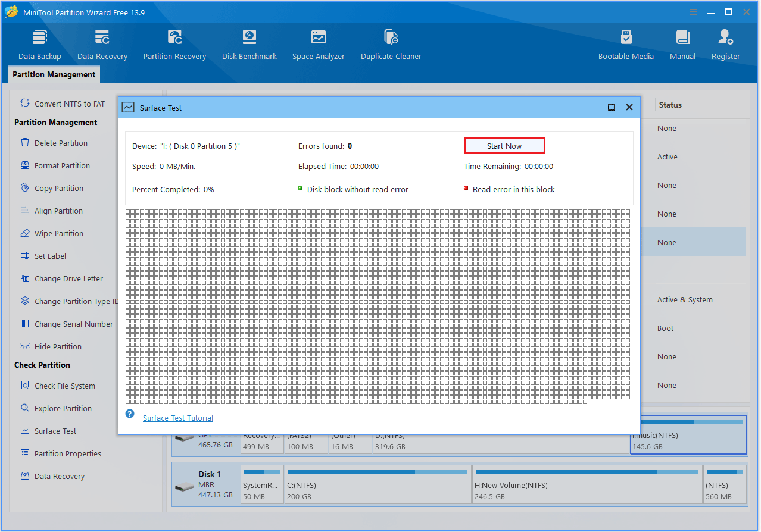Click Surface Test in sidebar
This screenshot has width=761, height=532.
tap(48, 431)
